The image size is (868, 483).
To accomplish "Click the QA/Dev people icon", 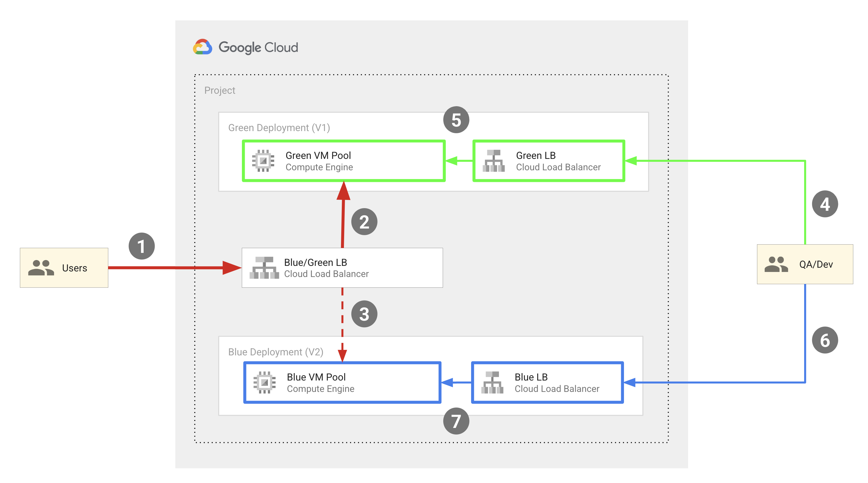I will tap(776, 264).
